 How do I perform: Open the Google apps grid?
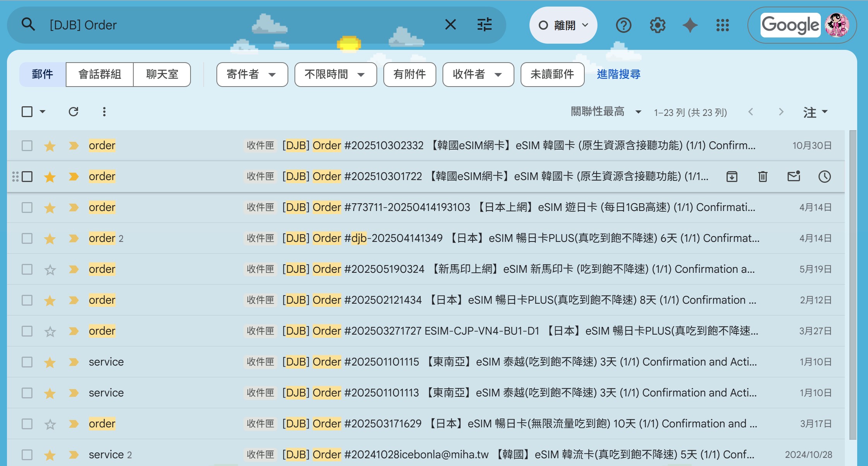pos(722,26)
